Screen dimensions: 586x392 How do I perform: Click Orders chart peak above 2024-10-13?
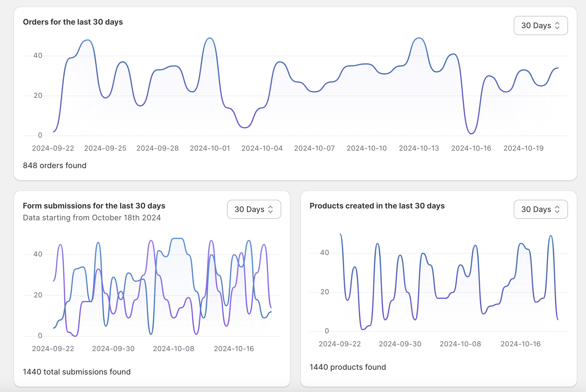[419, 38]
